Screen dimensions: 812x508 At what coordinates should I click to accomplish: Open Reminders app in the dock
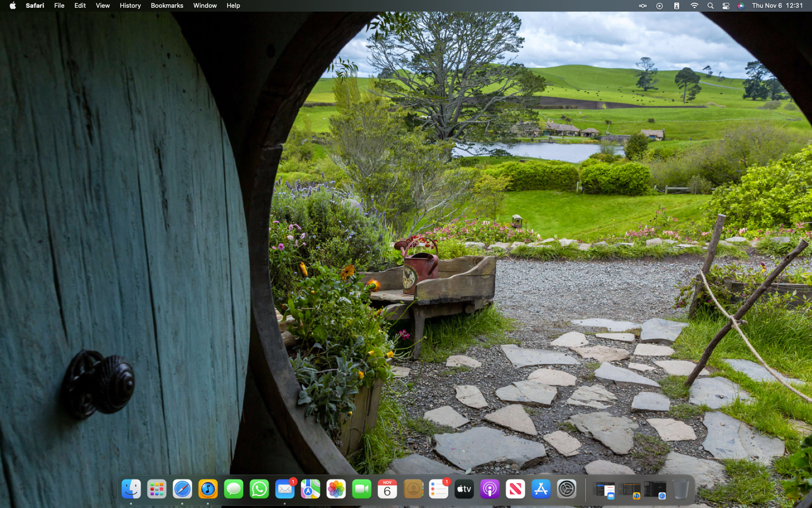pyautogui.click(x=438, y=489)
